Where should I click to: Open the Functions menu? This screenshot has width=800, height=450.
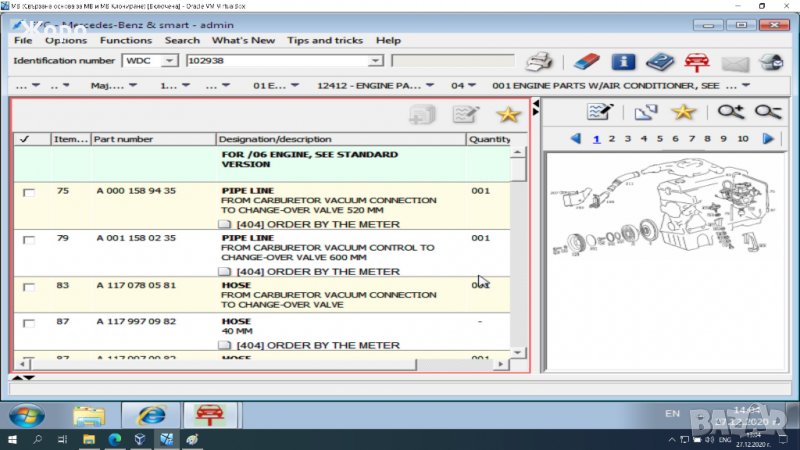(126, 40)
